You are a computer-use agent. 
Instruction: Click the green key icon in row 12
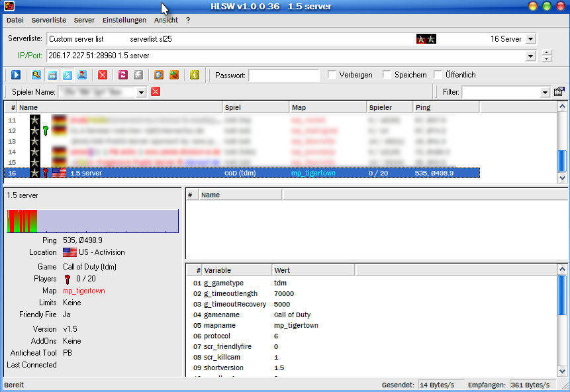click(x=46, y=130)
